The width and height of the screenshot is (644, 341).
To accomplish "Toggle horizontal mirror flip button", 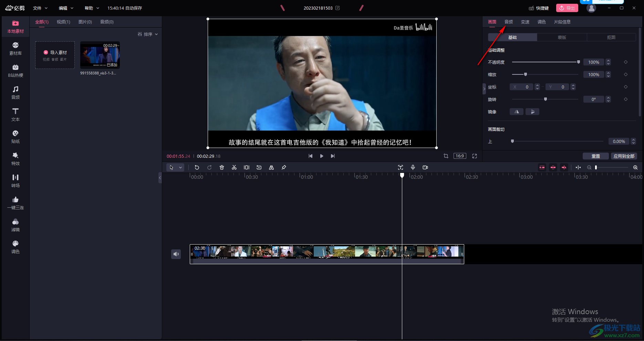I will coord(517,112).
